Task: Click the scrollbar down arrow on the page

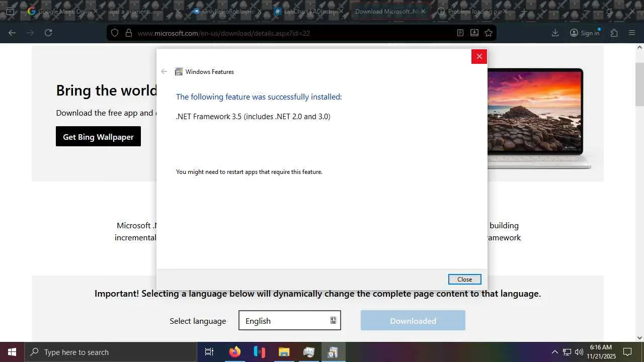Action: point(639,338)
